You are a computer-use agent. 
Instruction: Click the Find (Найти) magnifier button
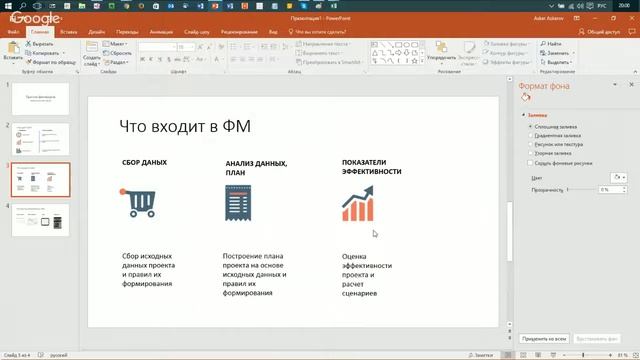click(551, 44)
